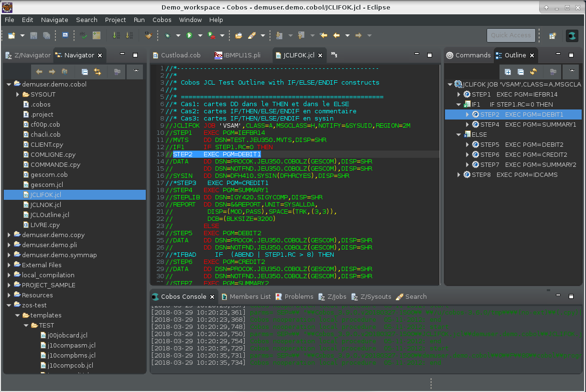Viewport: 586px width, 392px height.
Task: Switch to the Z/Navigator tab
Action: point(28,55)
